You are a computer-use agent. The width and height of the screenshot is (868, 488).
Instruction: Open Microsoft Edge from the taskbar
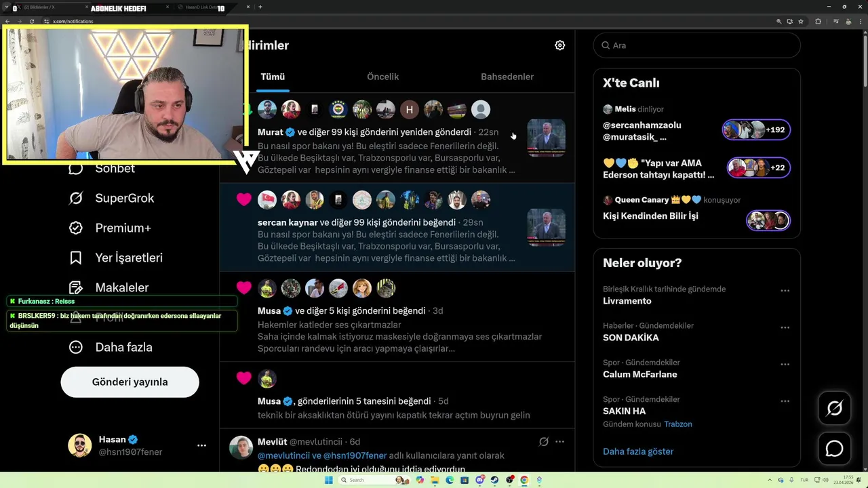coord(450,480)
